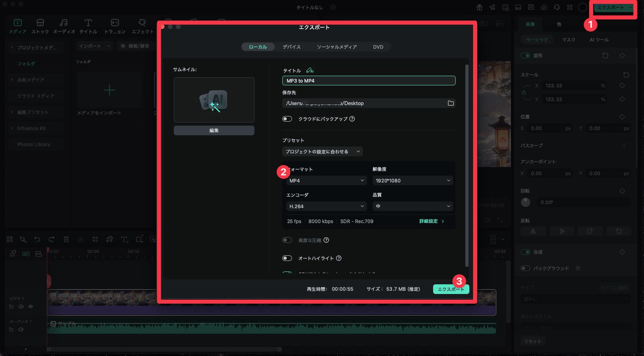644x356 pixels.
Task: Select the text tool in timeline toolbar
Action: [124, 239]
